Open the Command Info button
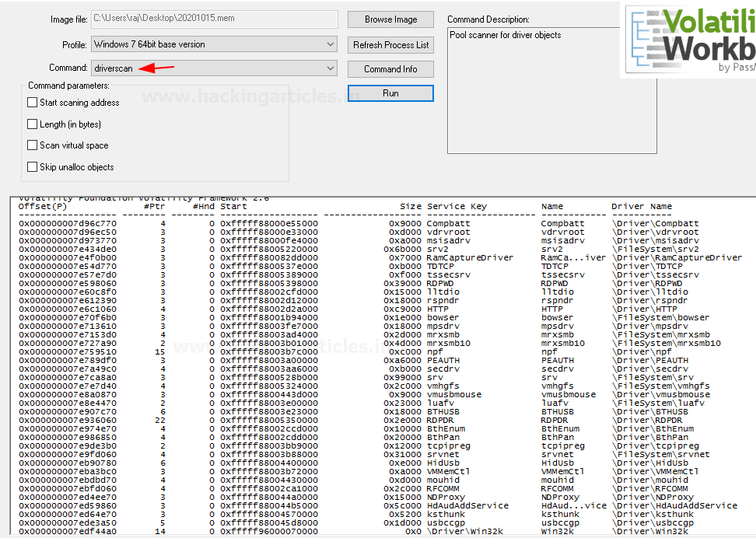This screenshot has width=756, height=538. click(390, 69)
